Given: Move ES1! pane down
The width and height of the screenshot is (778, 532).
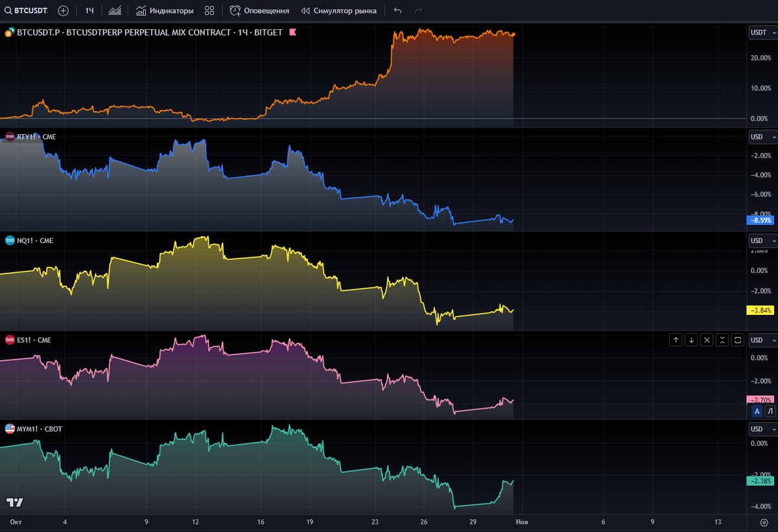Looking at the screenshot, I should pyautogui.click(x=691, y=340).
